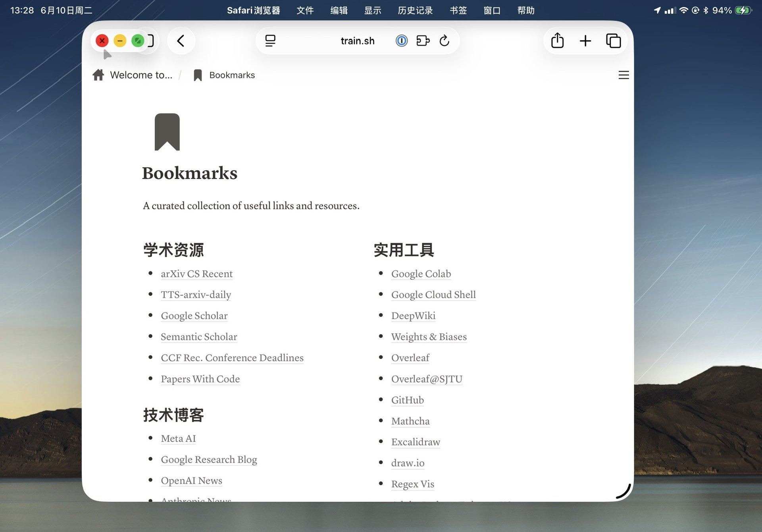Open the Google Colab link
The image size is (762, 532).
click(421, 274)
